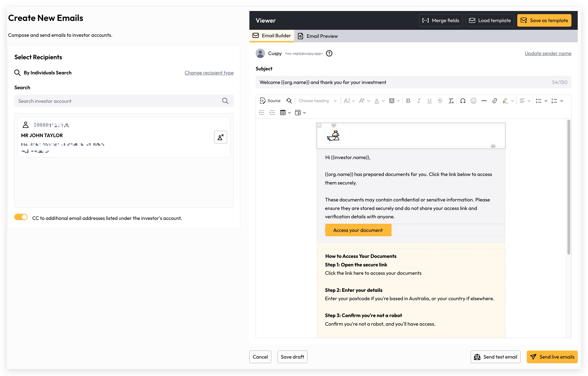This screenshot has height=376, width=588.
Task: Select the MR JOHN TAYLOR recipient card
Action: tap(124, 137)
